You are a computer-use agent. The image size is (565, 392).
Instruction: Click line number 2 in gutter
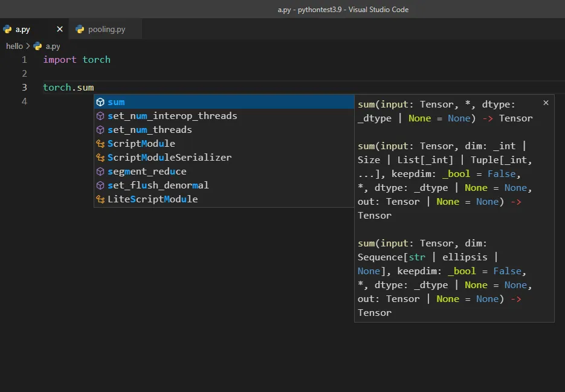[x=24, y=74]
